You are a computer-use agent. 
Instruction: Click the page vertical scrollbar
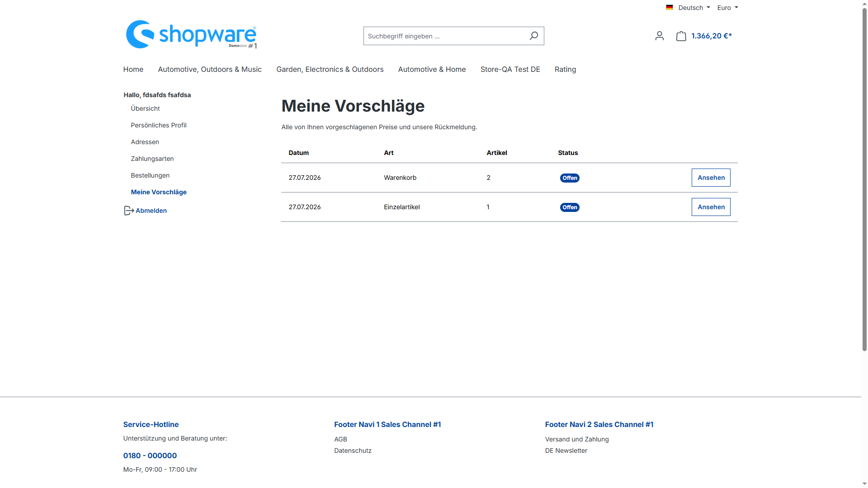[x=864, y=178]
